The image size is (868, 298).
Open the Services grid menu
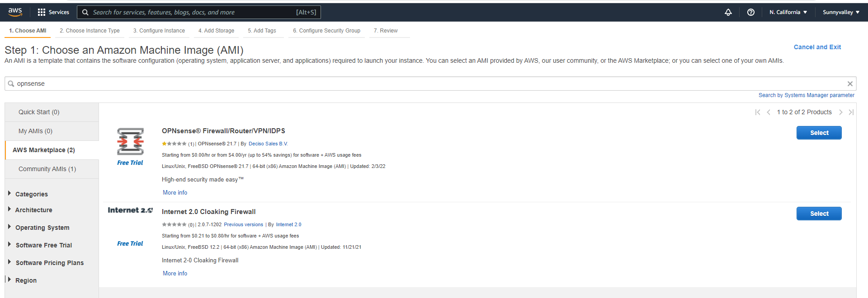(x=53, y=12)
